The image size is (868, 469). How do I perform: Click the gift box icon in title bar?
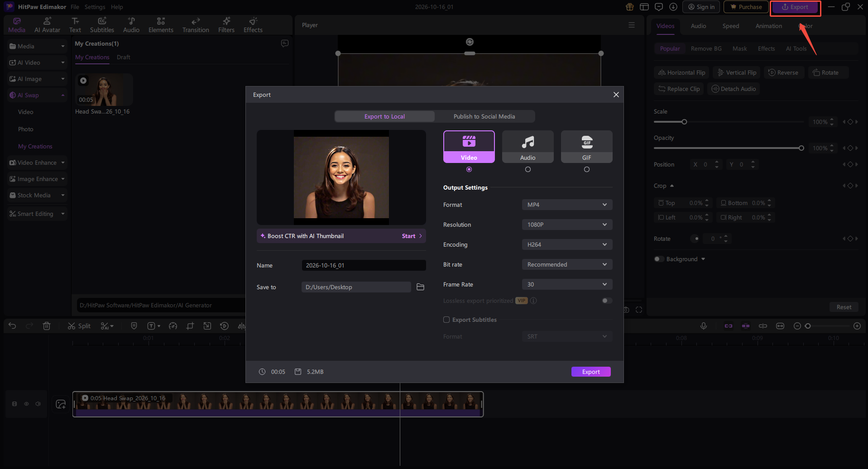pyautogui.click(x=630, y=7)
